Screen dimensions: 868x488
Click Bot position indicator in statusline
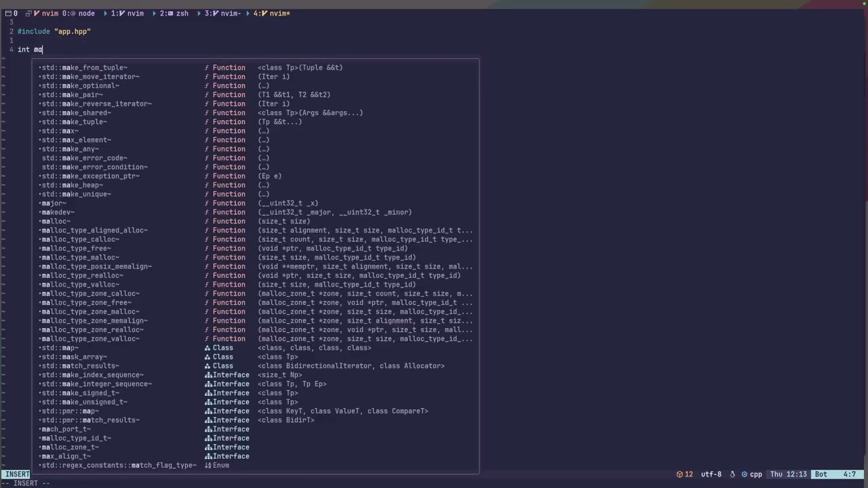click(x=820, y=474)
